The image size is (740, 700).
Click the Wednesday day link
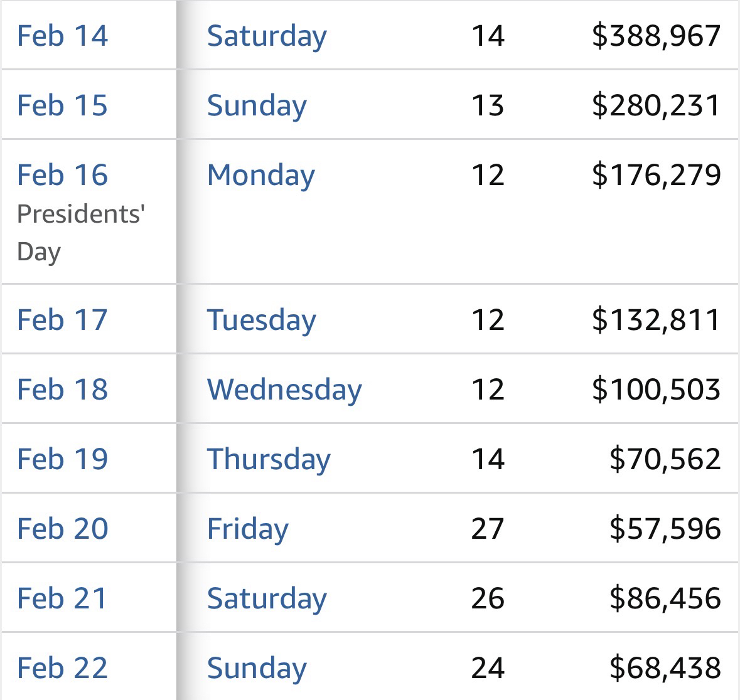click(x=284, y=390)
